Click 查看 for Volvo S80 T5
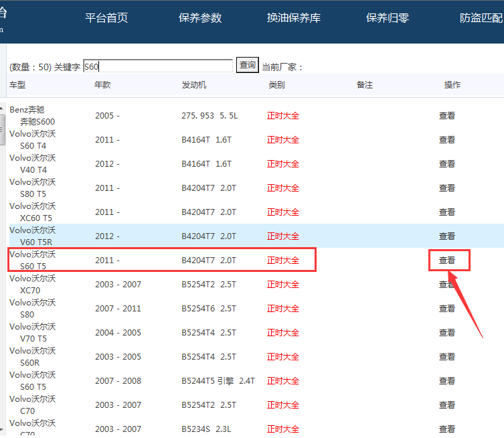504x438 pixels. coord(447,188)
